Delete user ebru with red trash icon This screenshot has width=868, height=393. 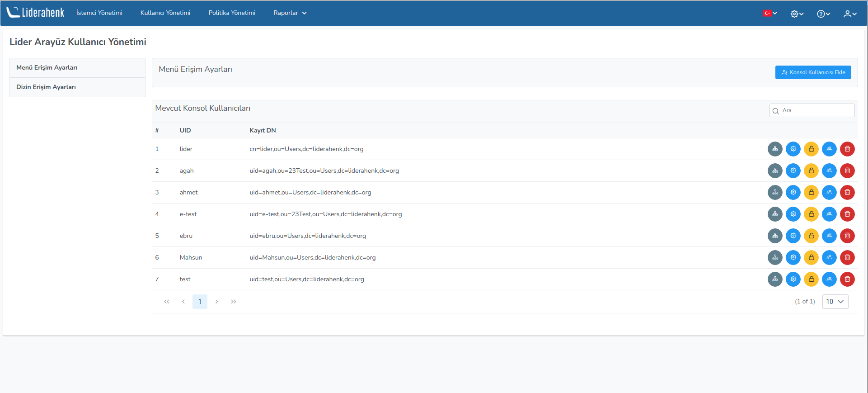click(x=847, y=236)
